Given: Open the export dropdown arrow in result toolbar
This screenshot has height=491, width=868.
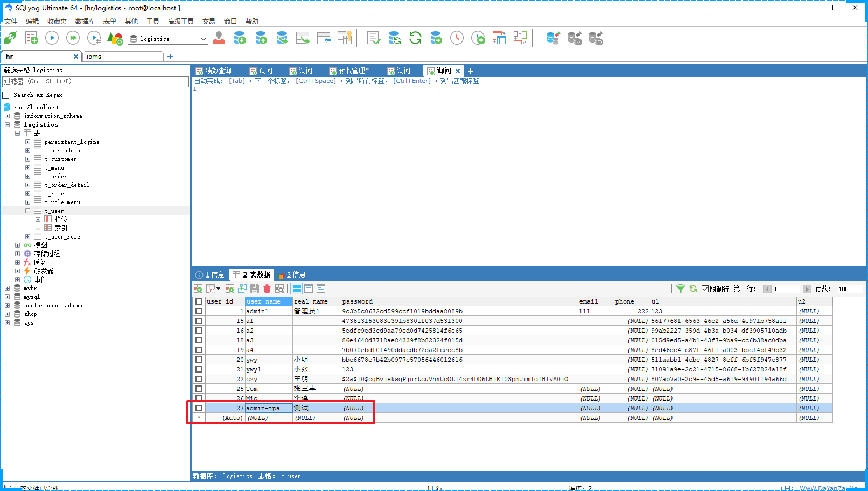Looking at the screenshot, I should [218, 289].
